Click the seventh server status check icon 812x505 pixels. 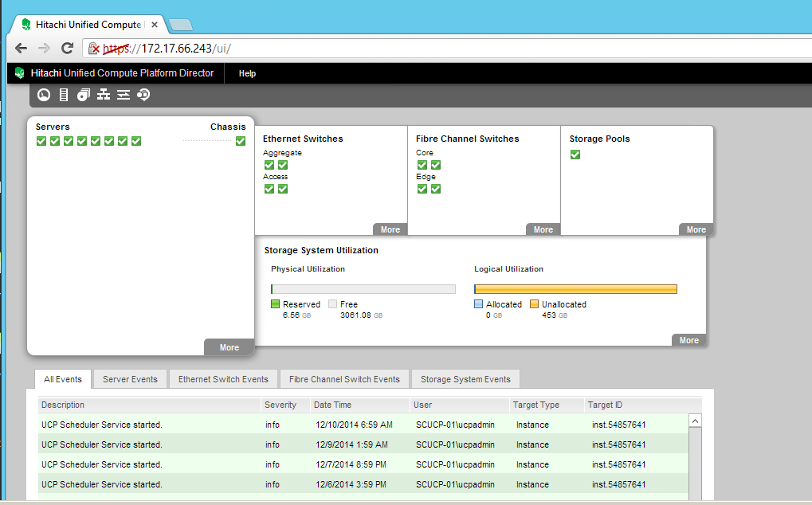tap(122, 141)
